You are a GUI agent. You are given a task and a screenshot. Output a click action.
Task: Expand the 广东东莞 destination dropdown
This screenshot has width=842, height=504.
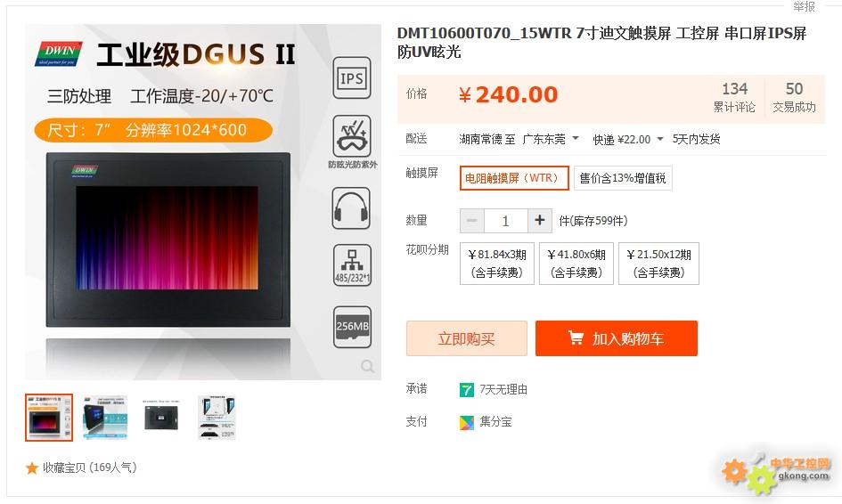click(x=551, y=140)
